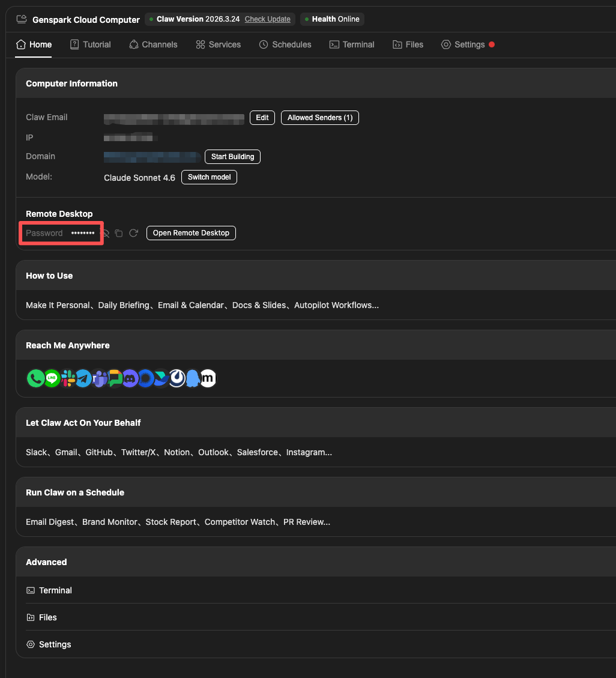Expand Let Claw Act On Your Behalf
The height and width of the screenshot is (678, 616).
tap(316, 423)
